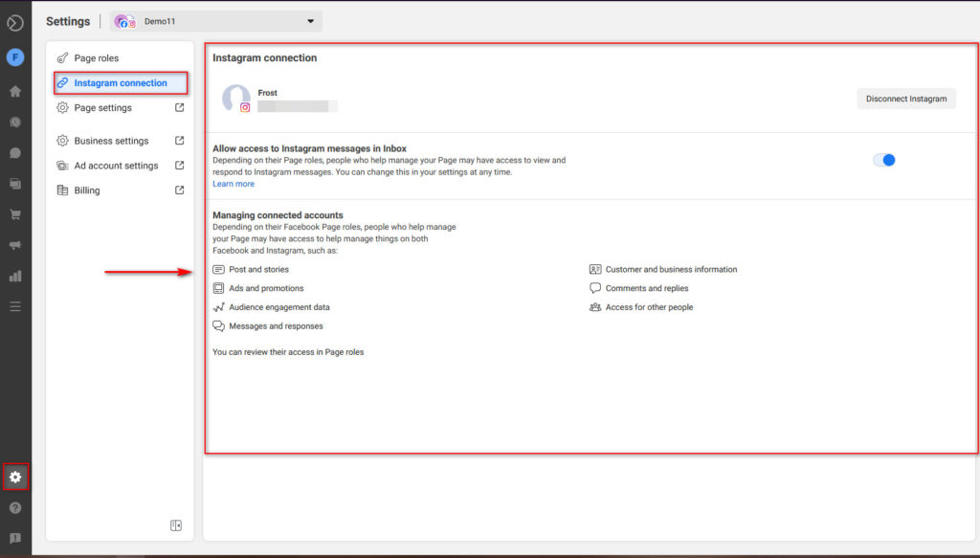The width and height of the screenshot is (980, 558).
Task: Click the Comments and replies icon
Action: point(595,288)
